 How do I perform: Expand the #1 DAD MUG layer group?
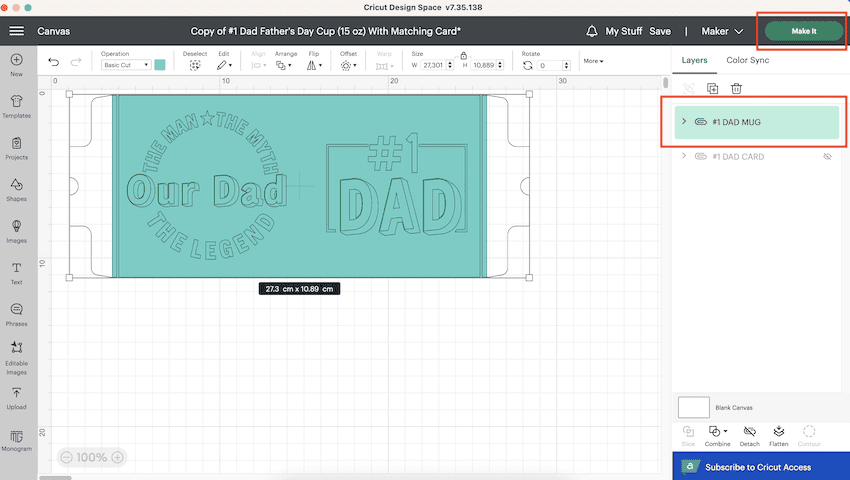coord(684,121)
